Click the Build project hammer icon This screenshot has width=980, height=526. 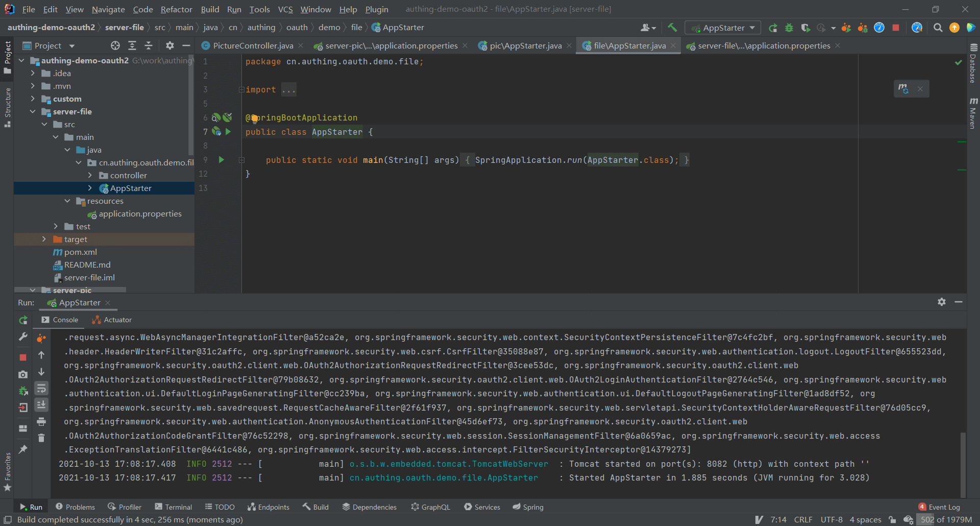(x=672, y=28)
